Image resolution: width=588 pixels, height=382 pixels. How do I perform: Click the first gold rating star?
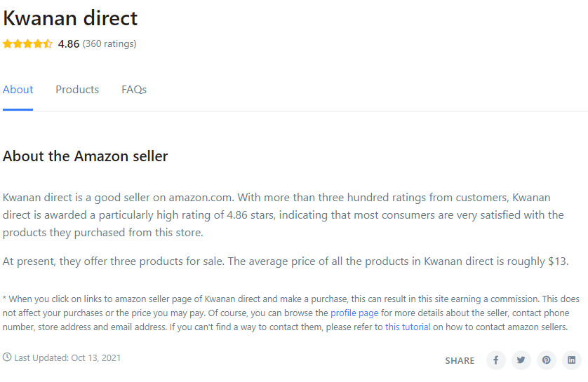(8, 44)
